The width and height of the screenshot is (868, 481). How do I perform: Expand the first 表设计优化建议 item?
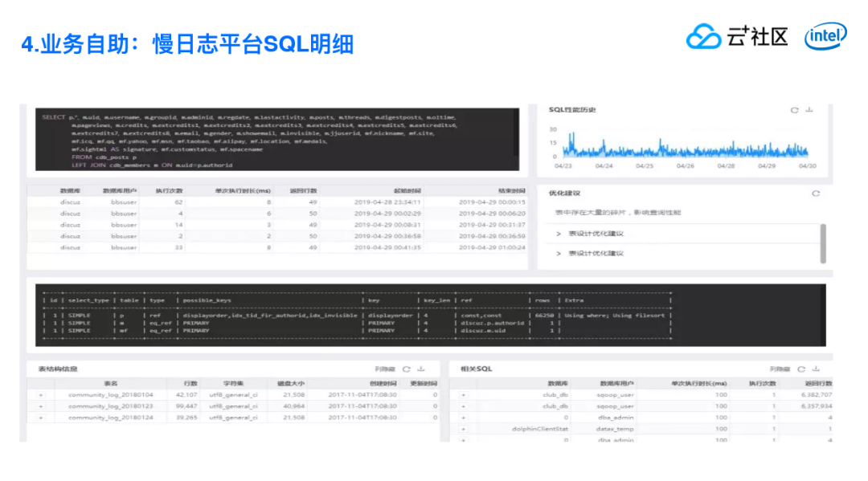(x=559, y=234)
